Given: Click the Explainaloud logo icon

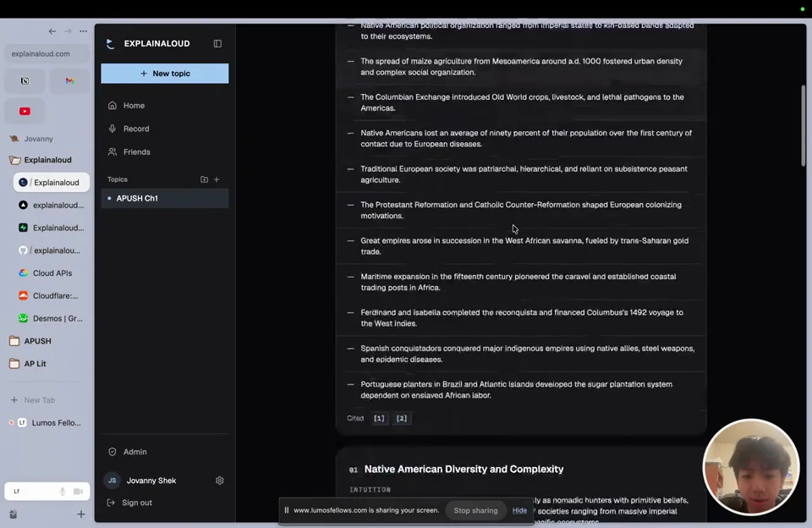Looking at the screenshot, I should [x=110, y=43].
